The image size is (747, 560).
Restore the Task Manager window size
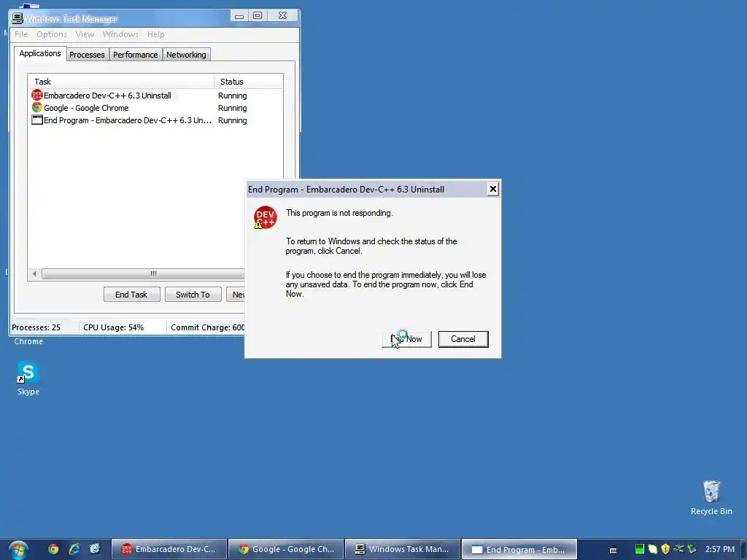[x=258, y=16]
